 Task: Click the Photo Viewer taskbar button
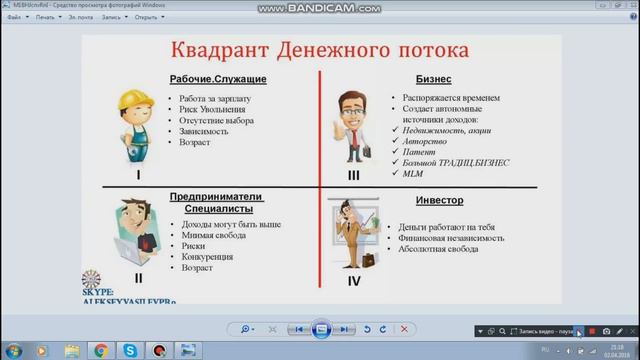pyautogui.click(x=188, y=351)
